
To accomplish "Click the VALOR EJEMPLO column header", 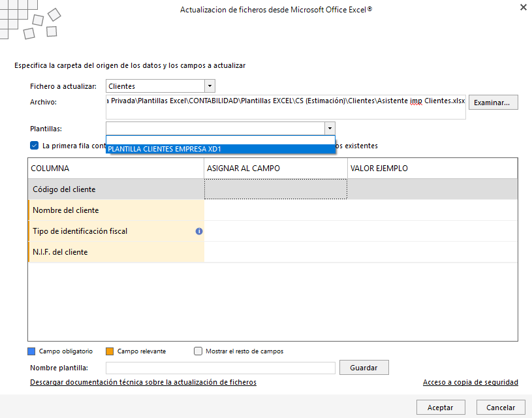I will click(x=433, y=169).
